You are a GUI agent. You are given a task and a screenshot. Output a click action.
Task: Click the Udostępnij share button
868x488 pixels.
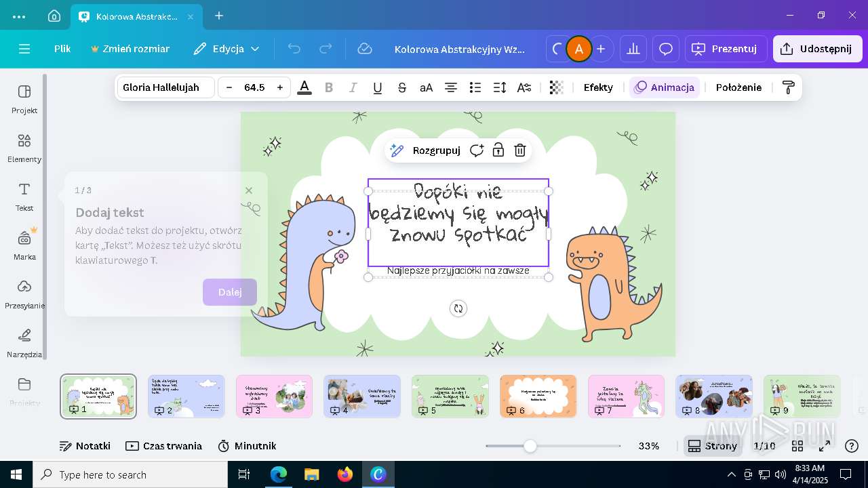817,49
